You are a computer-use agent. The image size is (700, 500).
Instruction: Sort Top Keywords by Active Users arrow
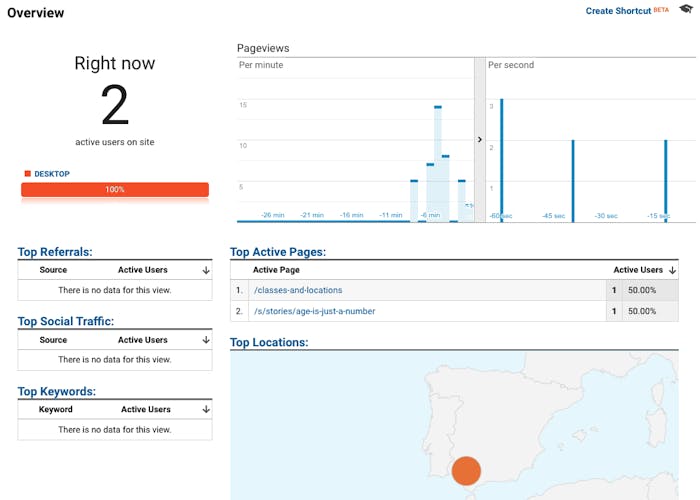206,409
